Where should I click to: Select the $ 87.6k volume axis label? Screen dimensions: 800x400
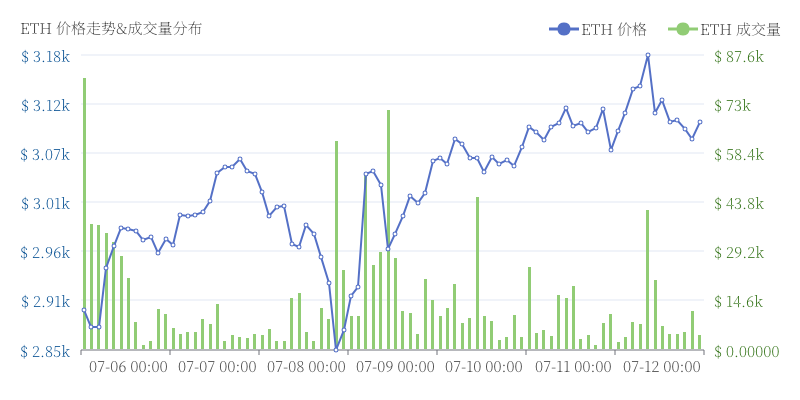coord(739,56)
